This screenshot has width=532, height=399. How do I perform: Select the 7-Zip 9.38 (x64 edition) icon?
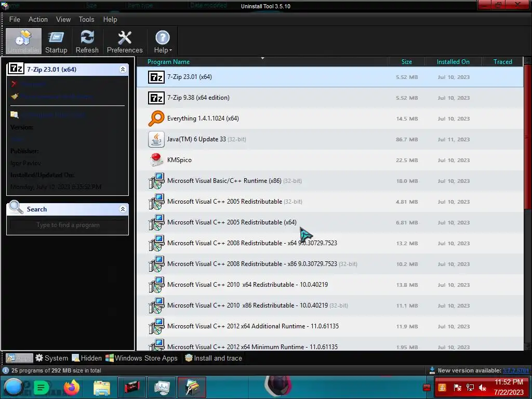tap(156, 98)
